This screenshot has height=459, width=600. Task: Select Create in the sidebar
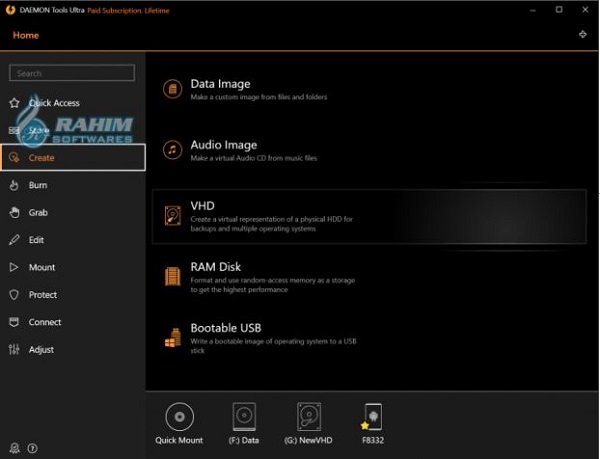pyautogui.click(x=73, y=158)
